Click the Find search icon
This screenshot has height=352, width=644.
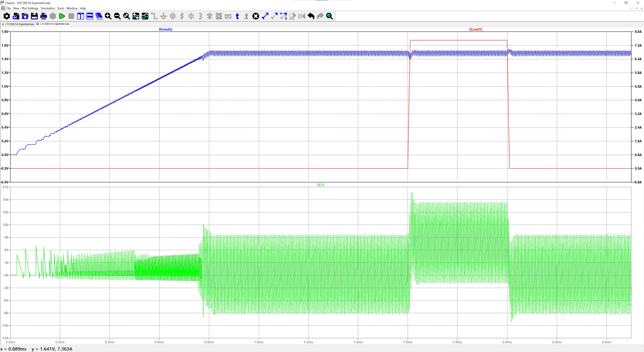pos(330,16)
